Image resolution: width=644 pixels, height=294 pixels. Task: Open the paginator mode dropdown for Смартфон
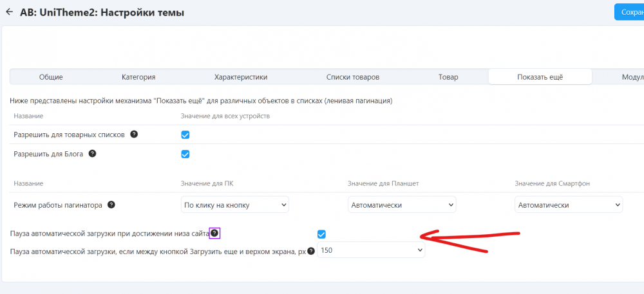click(x=569, y=205)
